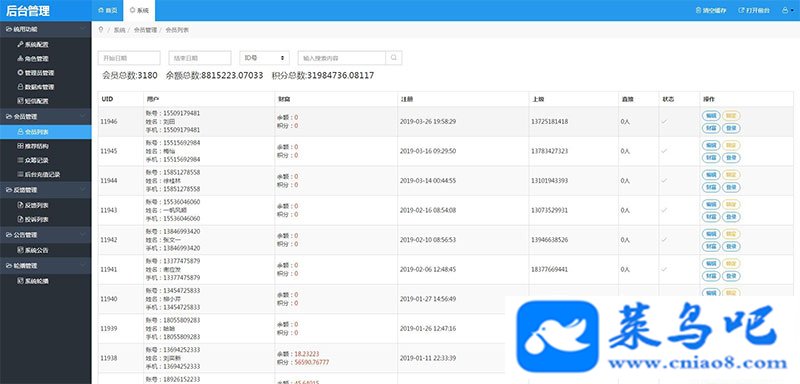This screenshot has height=384, width=800.
Task: Click 登录 login button for UID 11946
Action: (x=731, y=128)
